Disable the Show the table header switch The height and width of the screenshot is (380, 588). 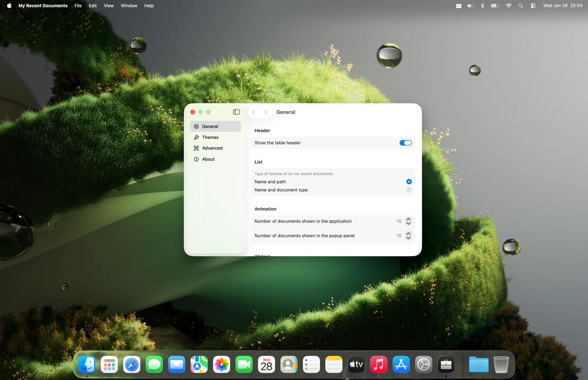[405, 142]
